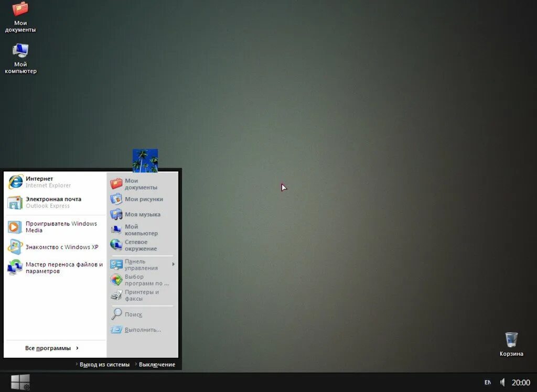Open the Интернет menu entry label

[x=39, y=179]
